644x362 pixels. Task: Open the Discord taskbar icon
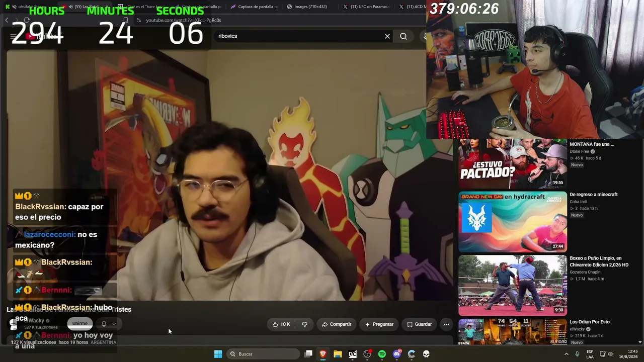point(396,354)
